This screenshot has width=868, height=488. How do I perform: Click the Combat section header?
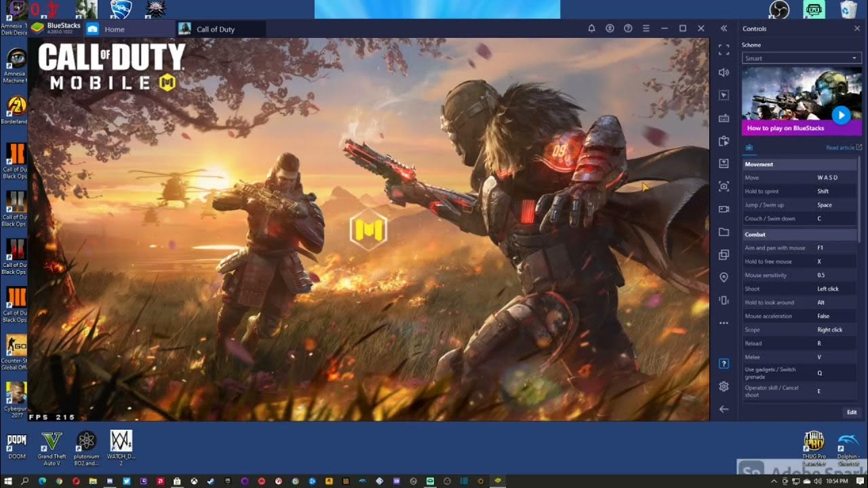[x=800, y=235]
